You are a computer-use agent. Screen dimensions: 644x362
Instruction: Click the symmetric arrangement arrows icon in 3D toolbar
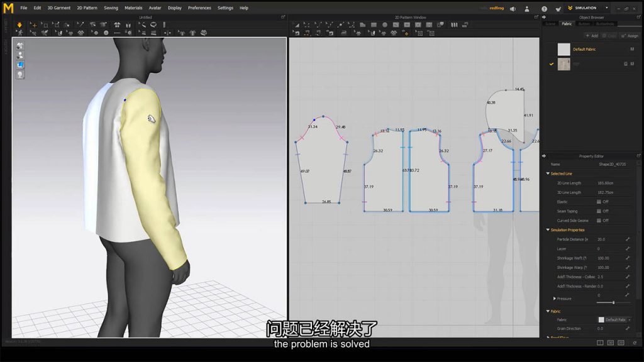[168, 33]
